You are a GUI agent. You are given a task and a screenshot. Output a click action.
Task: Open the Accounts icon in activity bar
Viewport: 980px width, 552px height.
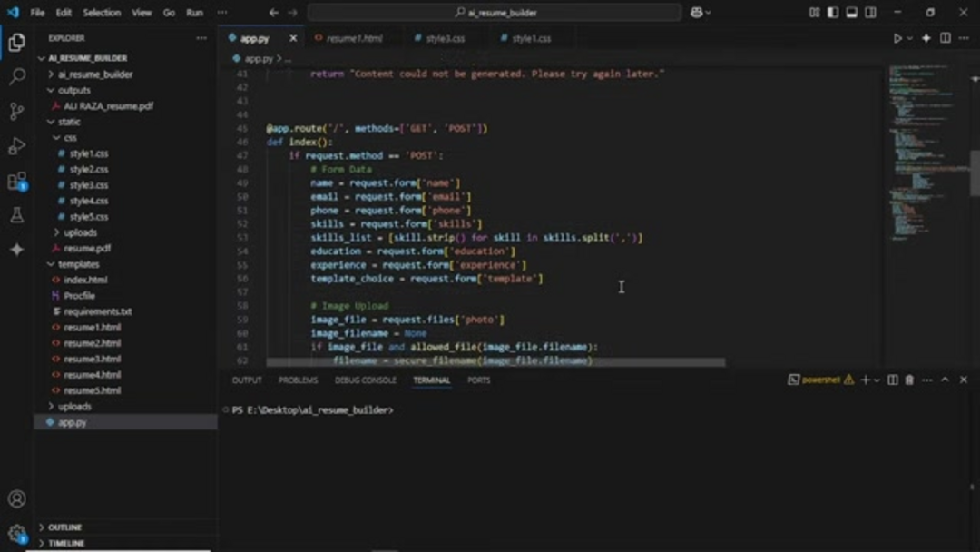point(16,499)
